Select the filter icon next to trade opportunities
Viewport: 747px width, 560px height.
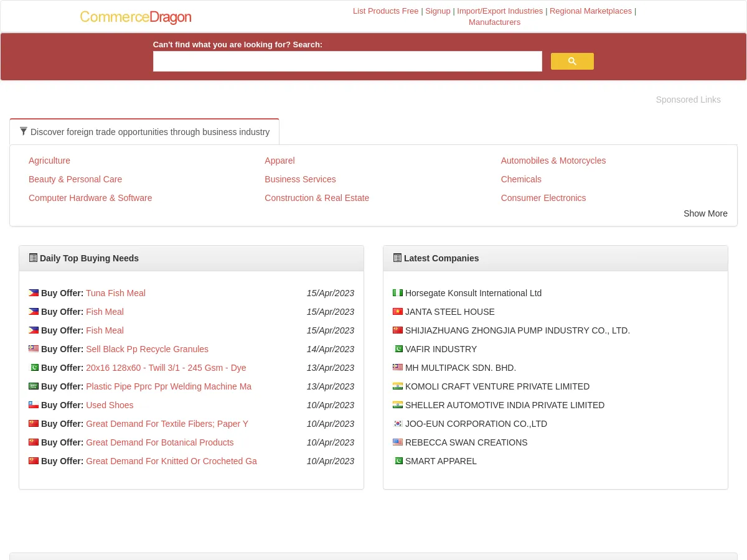pos(24,131)
